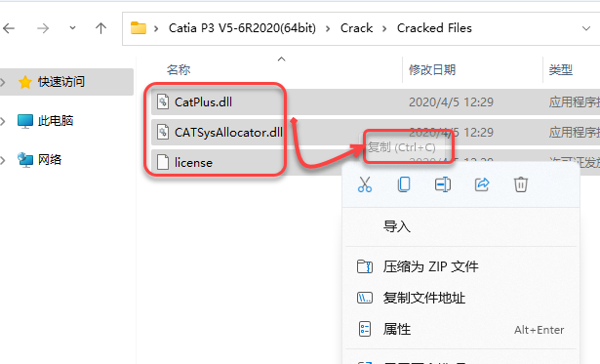The width and height of the screenshot is (600, 364).
Task: Click the Share icon in context menu
Action: 482,184
